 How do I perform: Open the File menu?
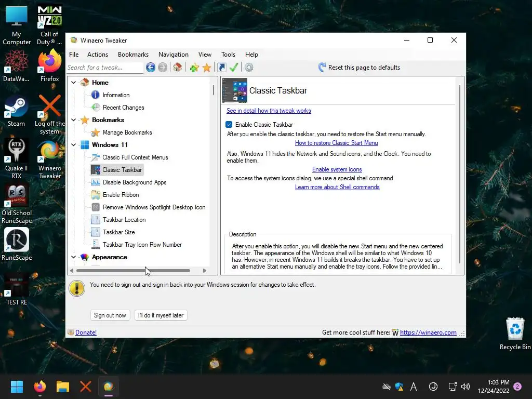coord(74,54)
